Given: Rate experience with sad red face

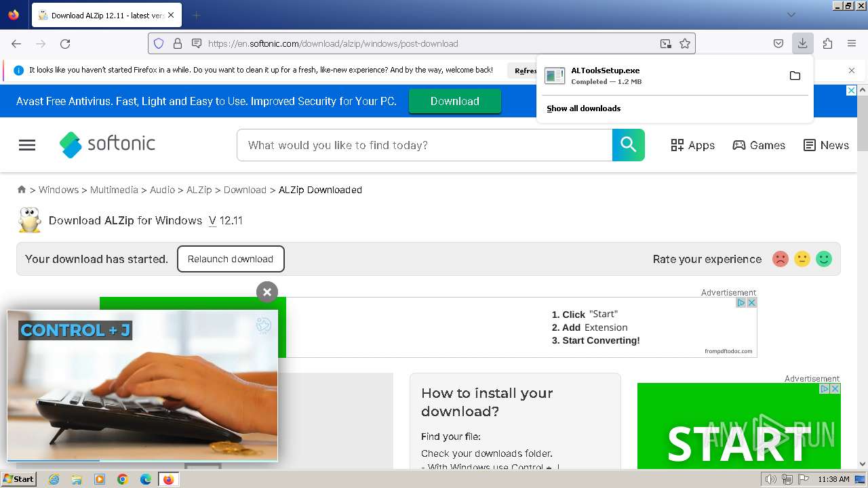Looking at the screenshot, I should 781,259.
